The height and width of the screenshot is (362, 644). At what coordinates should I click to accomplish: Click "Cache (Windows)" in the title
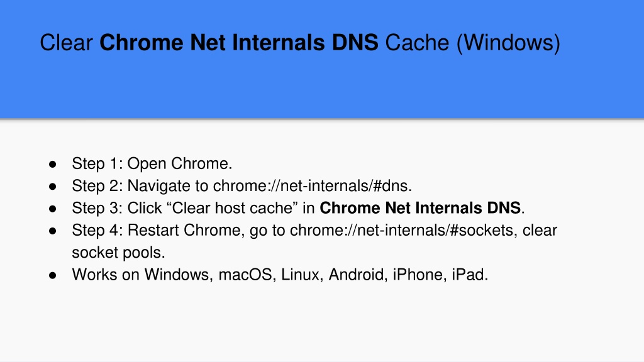[x=472, y=43]
